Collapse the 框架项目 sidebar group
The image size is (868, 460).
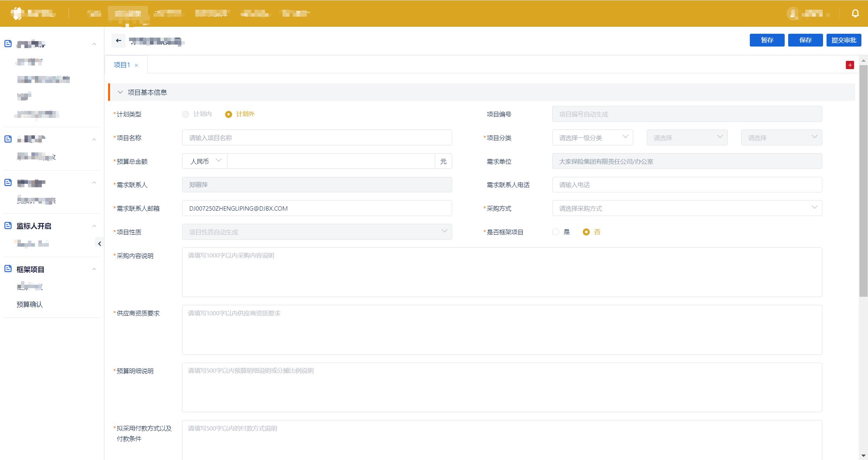coord(94,269)
